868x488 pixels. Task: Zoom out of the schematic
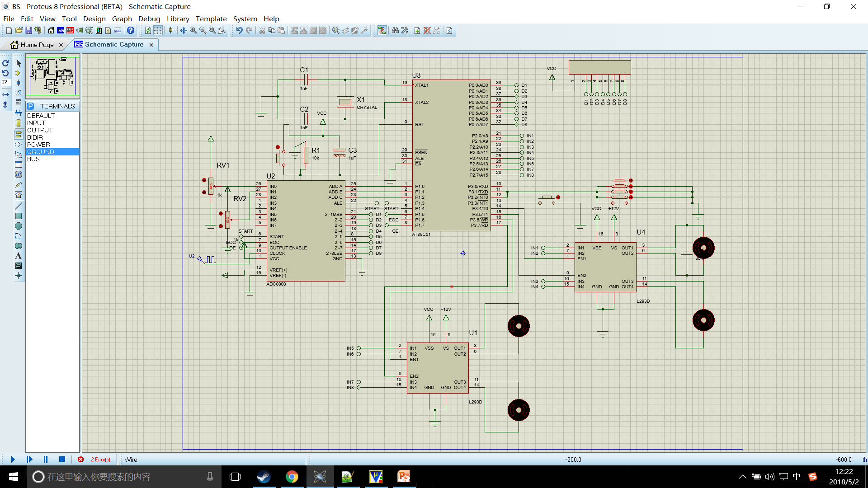(203, 30)
